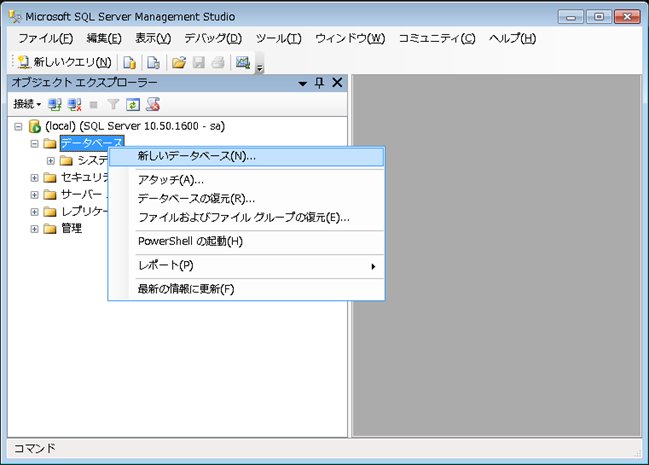Viewport: 649px width, 465px height.
Task: Close the Management Studio window
Action: 627,17
